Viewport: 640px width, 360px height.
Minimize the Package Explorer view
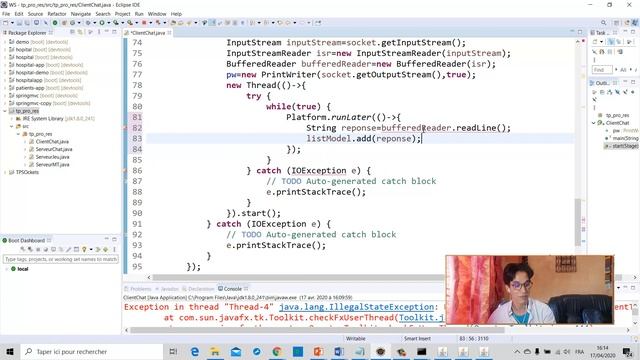pos(107,32)
